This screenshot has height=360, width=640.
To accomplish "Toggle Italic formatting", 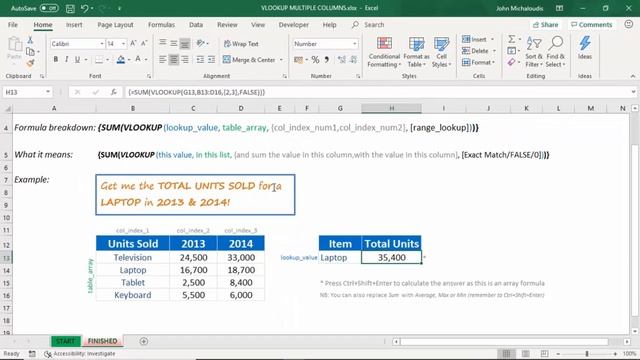I will (66, 60).
